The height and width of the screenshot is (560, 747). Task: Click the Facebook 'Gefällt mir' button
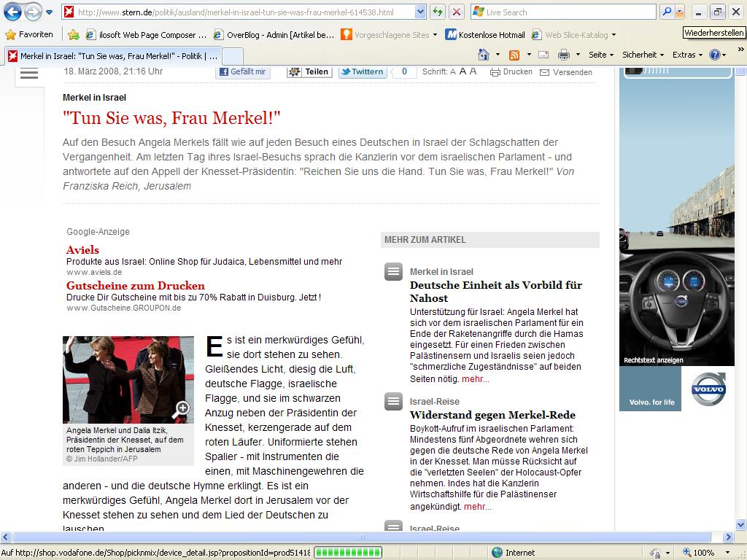243,72
